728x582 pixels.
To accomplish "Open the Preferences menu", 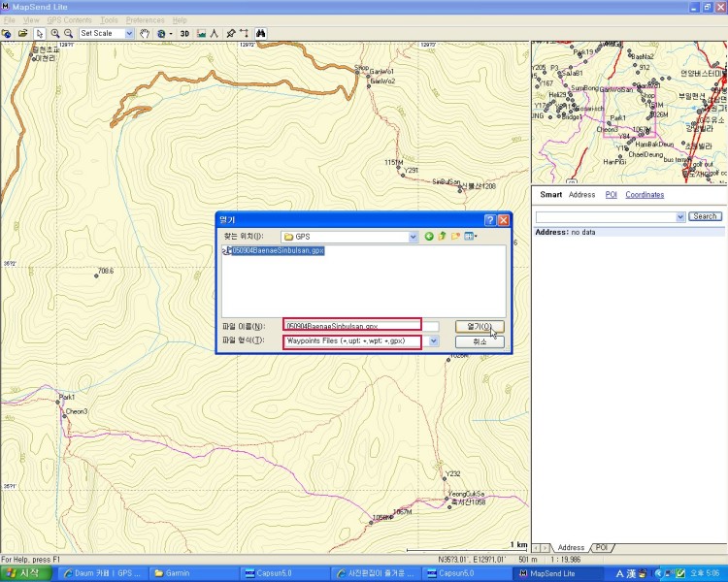I will point(146,20).
